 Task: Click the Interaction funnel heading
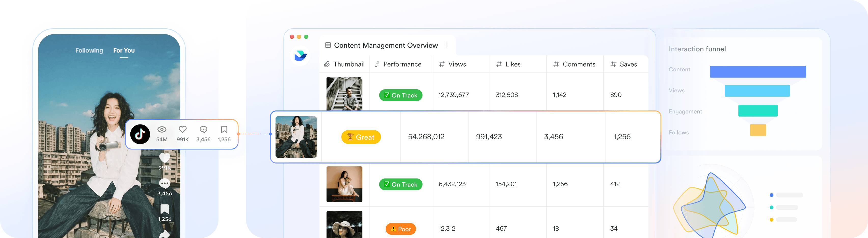click(697, 49)
